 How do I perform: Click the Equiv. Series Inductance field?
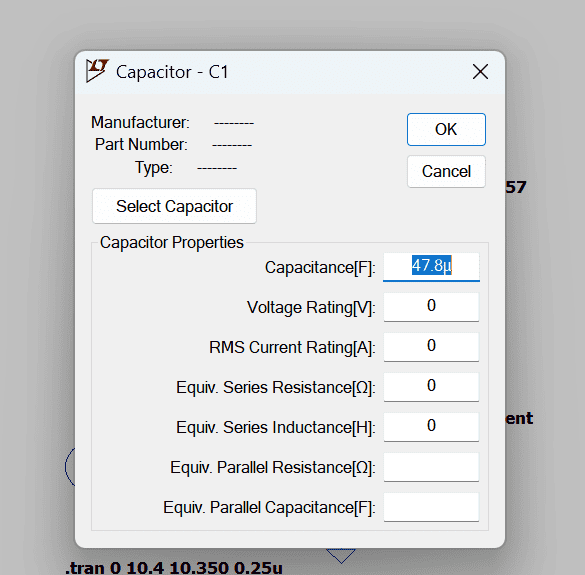click(431, 427)
